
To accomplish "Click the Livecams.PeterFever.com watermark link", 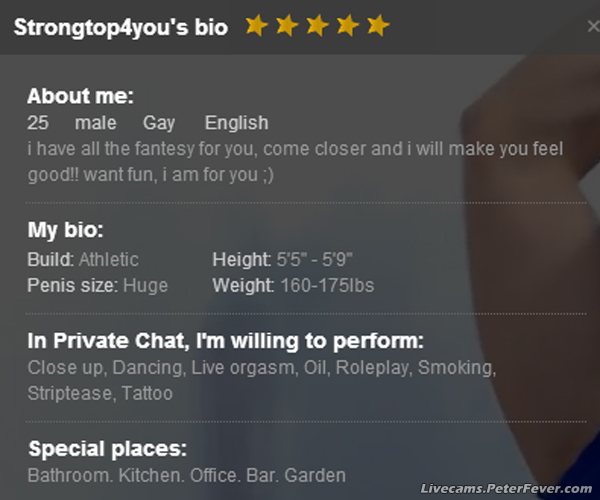I will 506,488.
